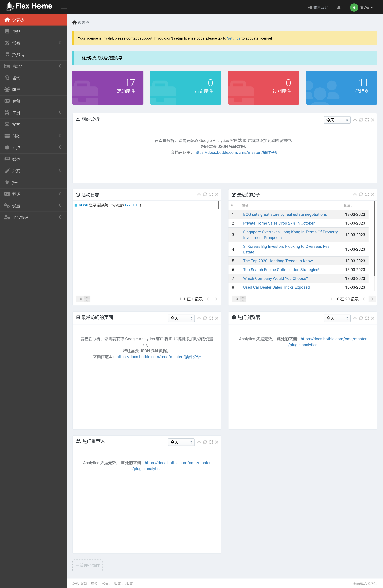Close the 网站分析 widget
The image size is (383, 588).
[x=373, y=120]
